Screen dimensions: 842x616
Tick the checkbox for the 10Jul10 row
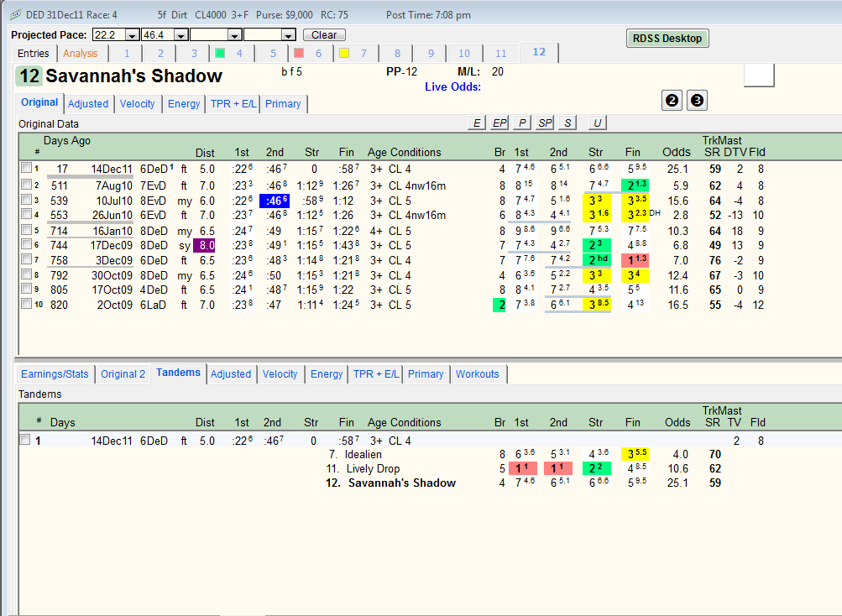click(26, 200)
